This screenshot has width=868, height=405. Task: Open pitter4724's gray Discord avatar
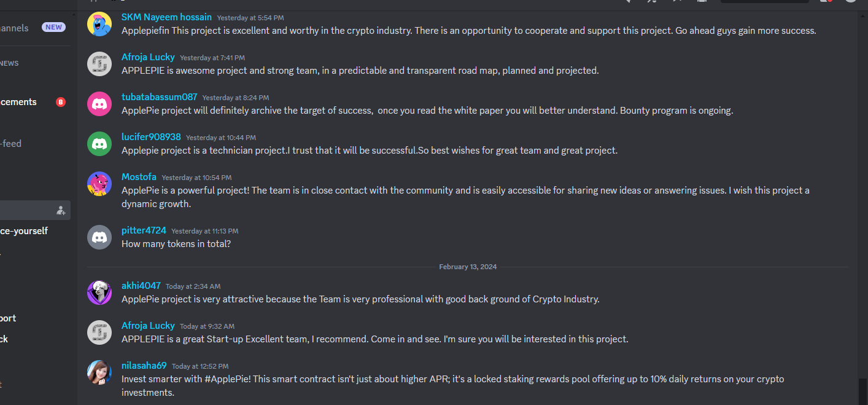point(99,237)
